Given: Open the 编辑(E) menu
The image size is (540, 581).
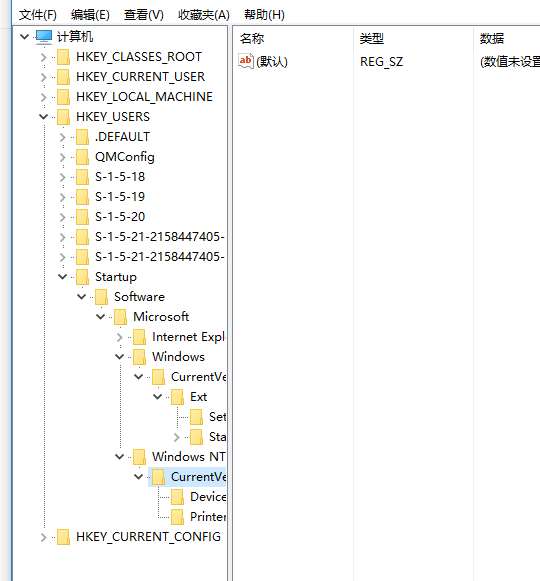Looking at the screenshot, I should click(90, 15).
